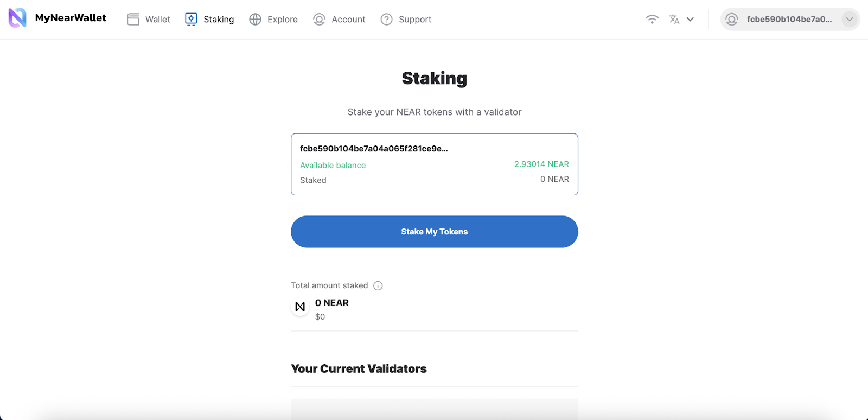Click the Staking icon in the navbar

pos(191,19)
